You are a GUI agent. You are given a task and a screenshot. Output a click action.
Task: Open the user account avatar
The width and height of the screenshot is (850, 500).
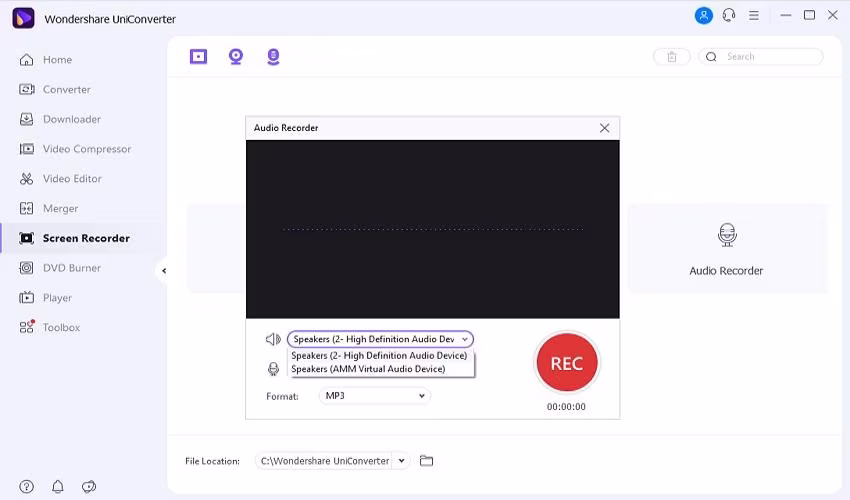[704, 15]
